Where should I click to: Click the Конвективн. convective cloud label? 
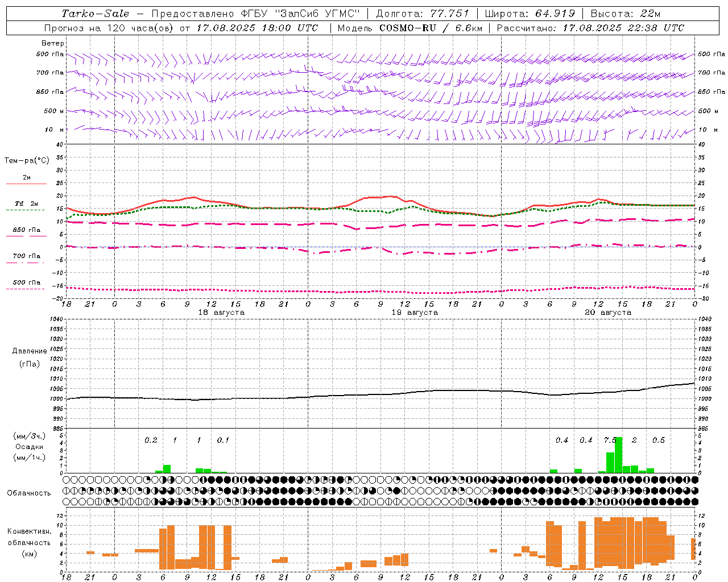point(30,531)
